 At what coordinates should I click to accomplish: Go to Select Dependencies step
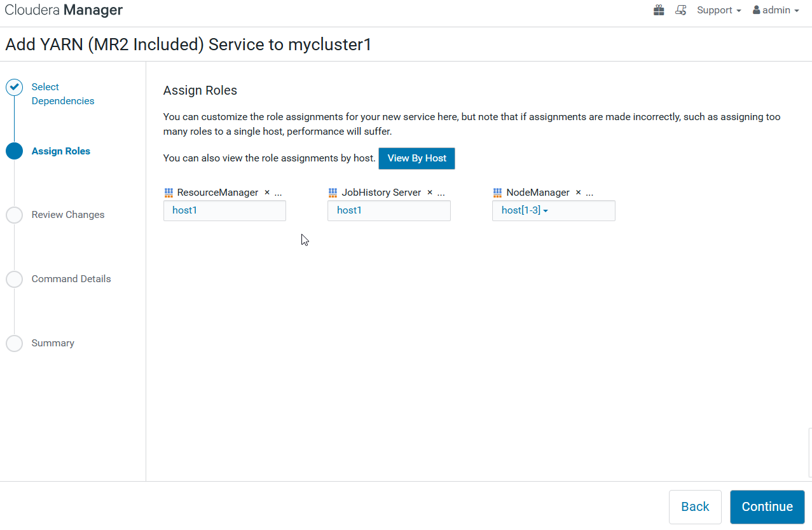click(63, 94)
